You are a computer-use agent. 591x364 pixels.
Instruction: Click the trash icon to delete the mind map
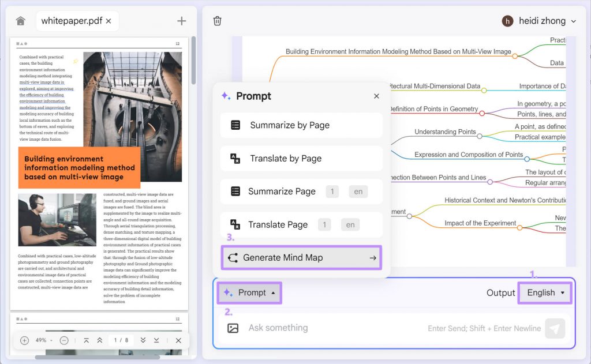tap(217, 20)
